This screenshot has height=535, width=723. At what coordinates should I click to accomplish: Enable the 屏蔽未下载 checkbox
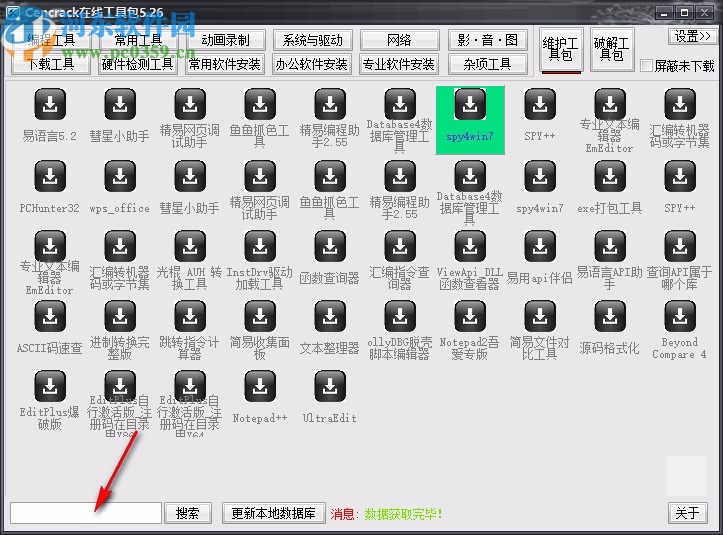pyautogui.click(x=646, y=66)
